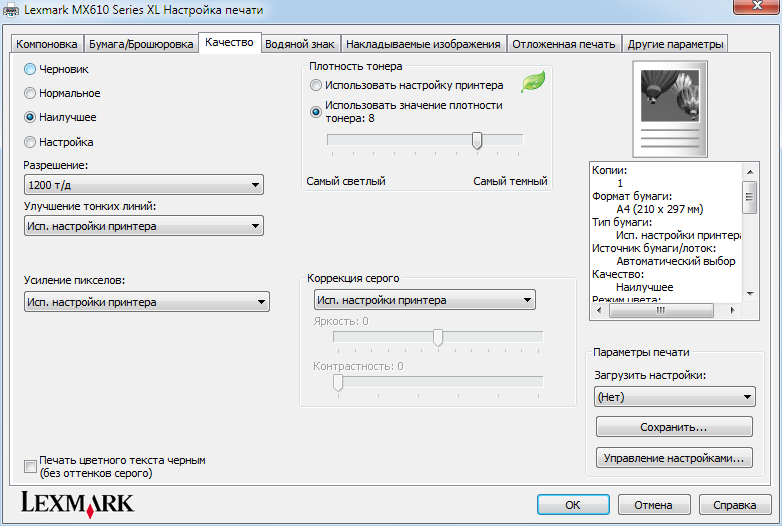Switch to the Качество tab

pos(229,42)
